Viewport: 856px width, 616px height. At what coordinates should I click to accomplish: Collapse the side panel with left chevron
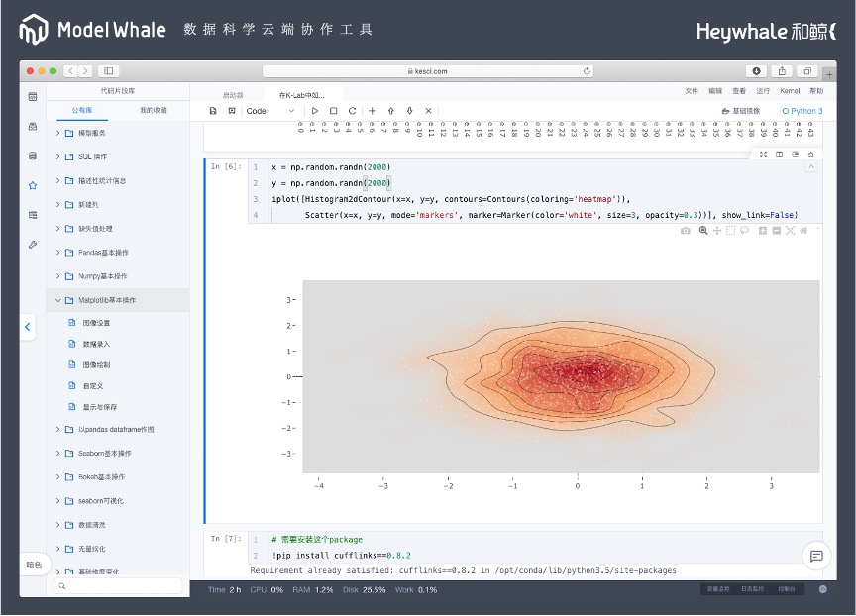[28, 327]
